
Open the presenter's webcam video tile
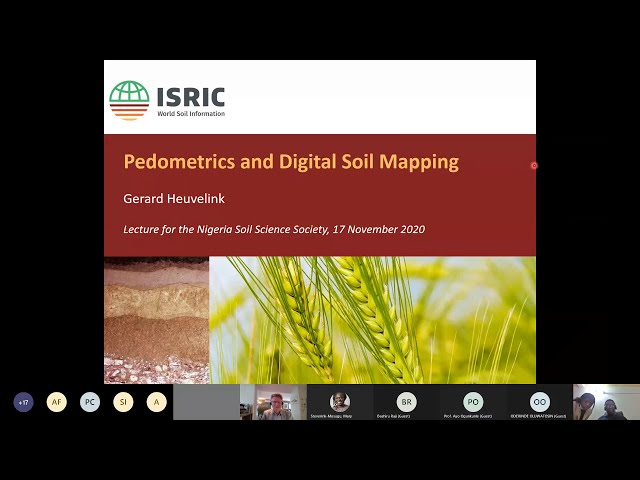click(273, 402)
